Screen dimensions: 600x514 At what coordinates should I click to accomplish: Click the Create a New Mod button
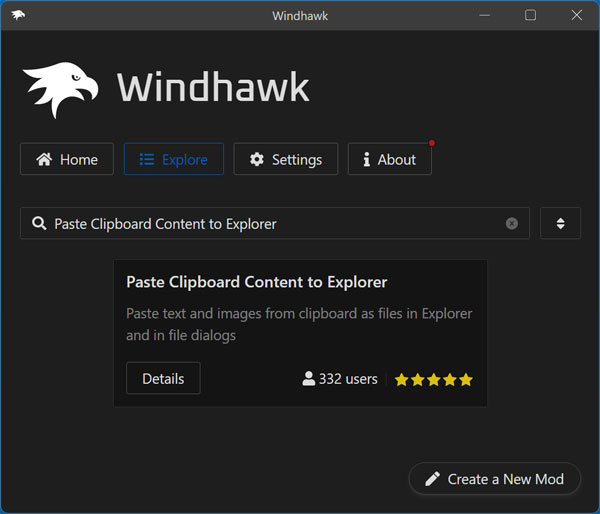click(494, 479)
